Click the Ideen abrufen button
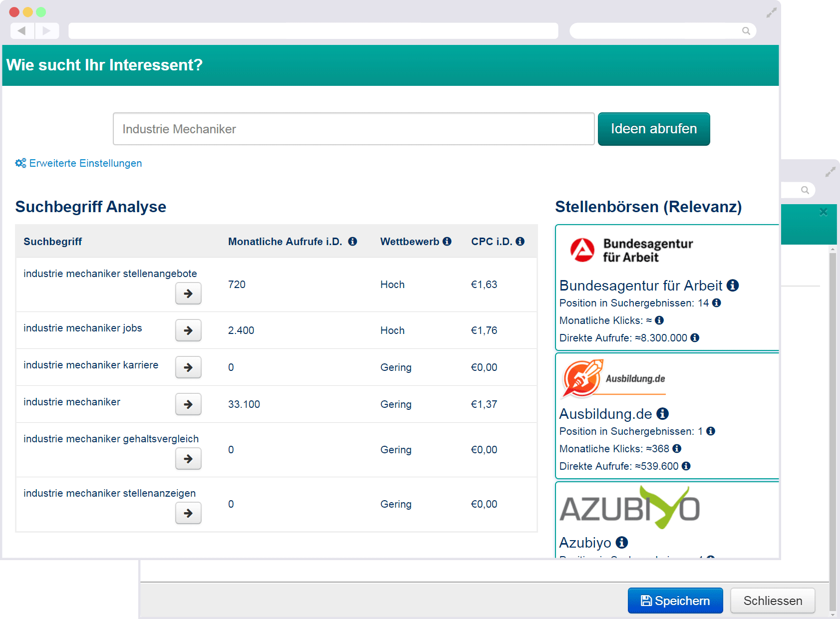840x619 pixels. (654, 129)
